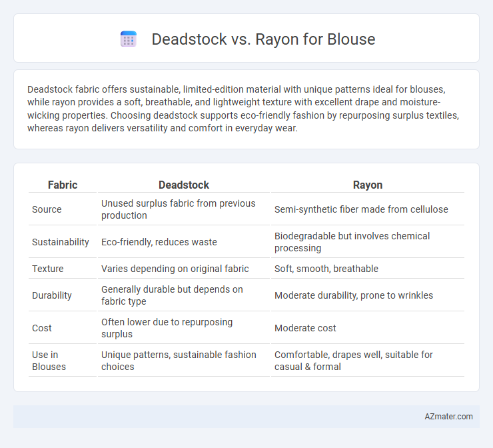Select the 'Soft, smooth, breathable' cell
Viewport: 493px width, 448px height.
[368, 269]
